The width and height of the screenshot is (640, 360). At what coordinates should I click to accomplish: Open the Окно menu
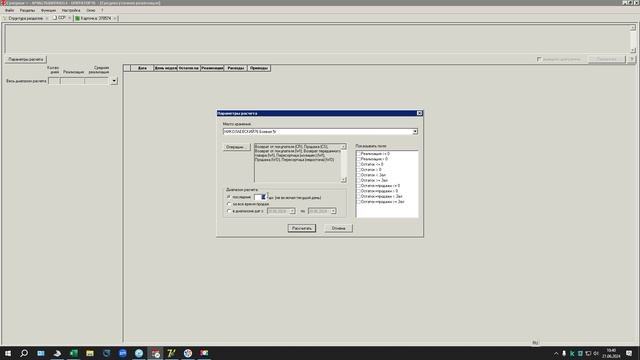click(x=91, y=10)
